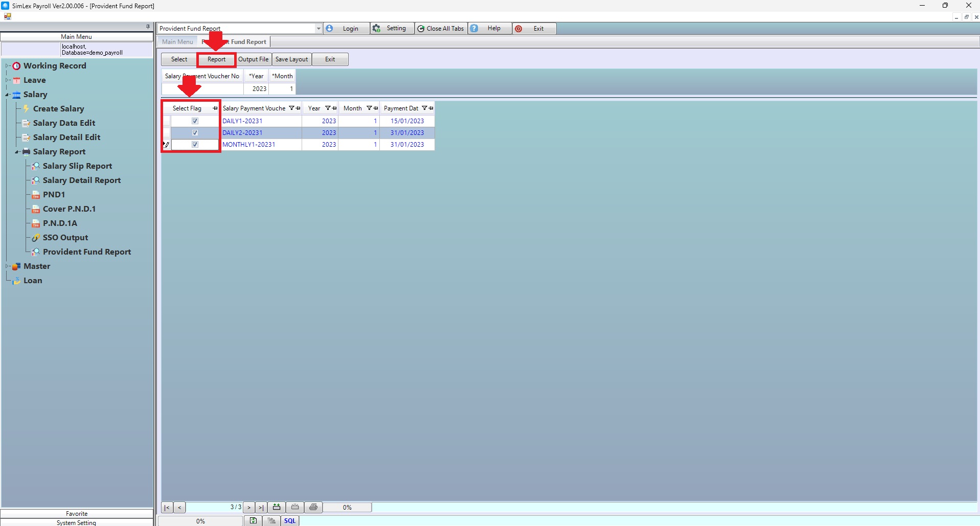
Task: Click the refresh document icon at bottom
Action: pyautogui.click(x=253, y=520)
